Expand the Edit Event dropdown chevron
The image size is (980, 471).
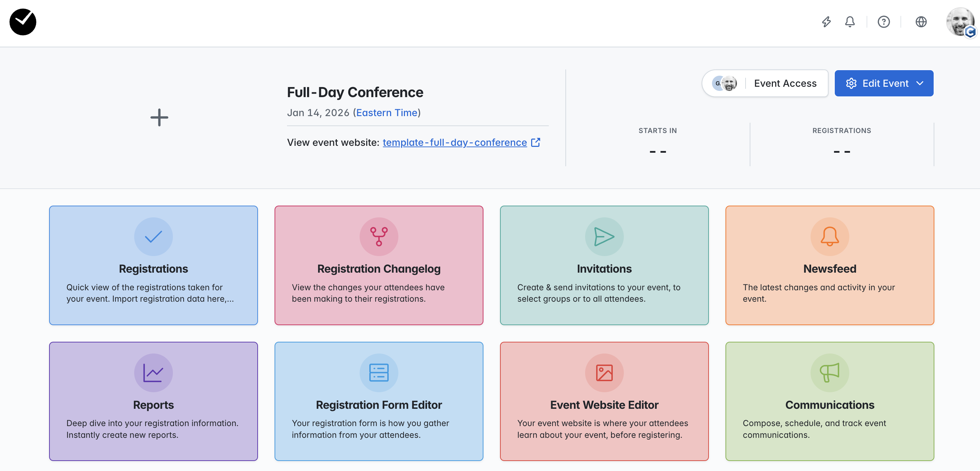click(x=919, y=83)
